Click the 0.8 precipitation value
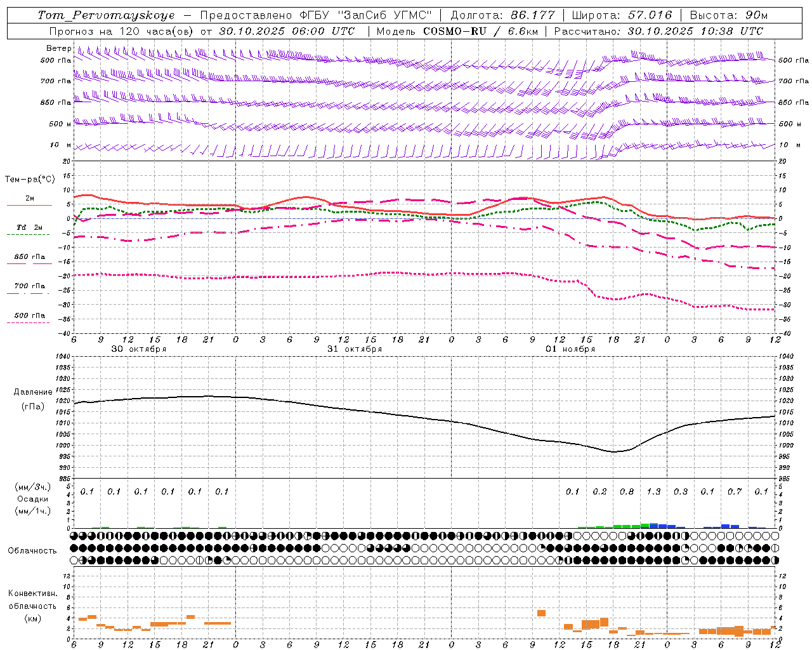 click(x=627, y=492)
